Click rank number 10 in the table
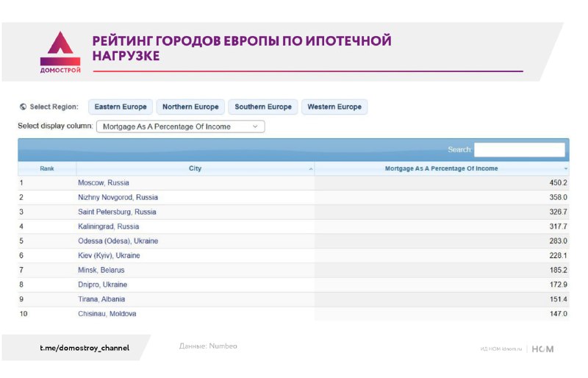Viewport: 588px width, 378px height. (x=24, y=314)
